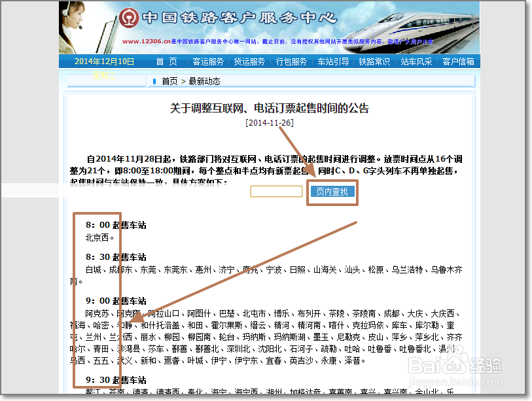Open the 站车风采 menu item
Screen dimensions: 532x401
point(415,61)
